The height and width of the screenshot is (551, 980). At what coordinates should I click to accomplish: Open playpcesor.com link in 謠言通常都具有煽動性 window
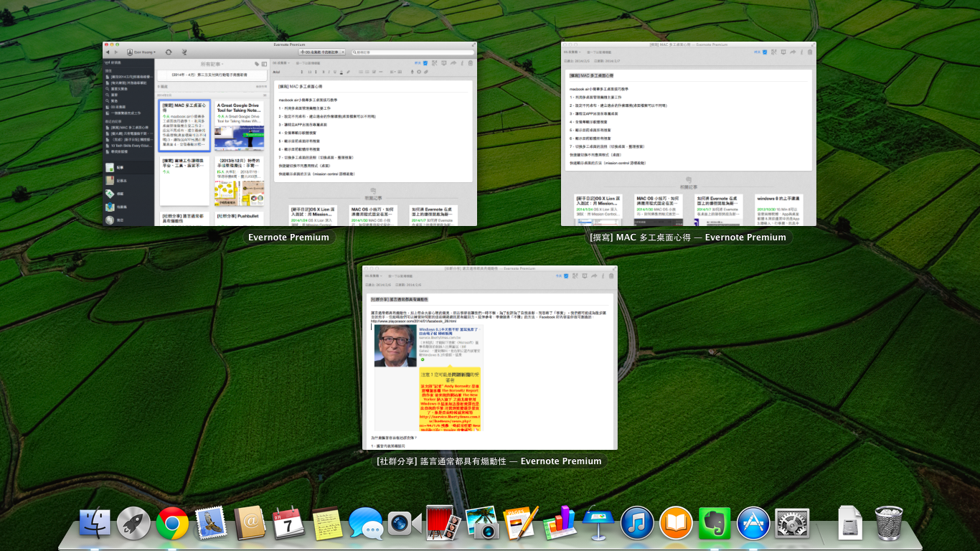(415, 321)
